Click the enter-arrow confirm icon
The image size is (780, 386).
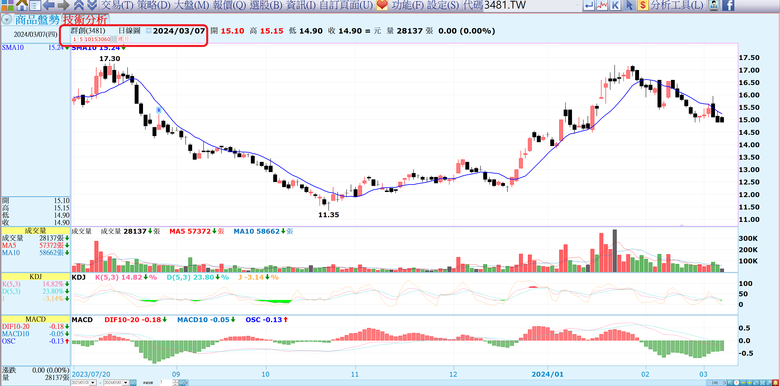pyautogui.click(x=589, y=5)
